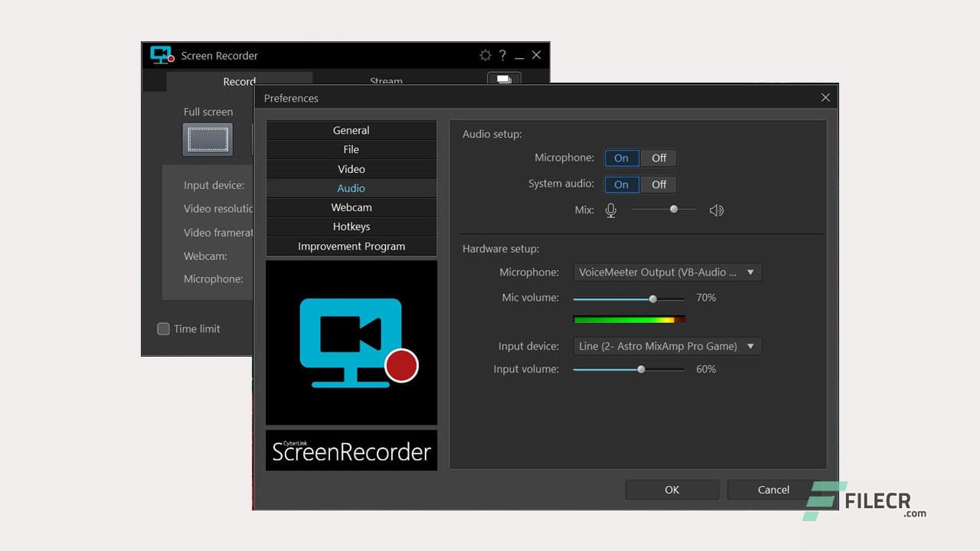Click the display selection icon near Stream tab
Screen dimensions: 980x551
[x=504, y=79]
